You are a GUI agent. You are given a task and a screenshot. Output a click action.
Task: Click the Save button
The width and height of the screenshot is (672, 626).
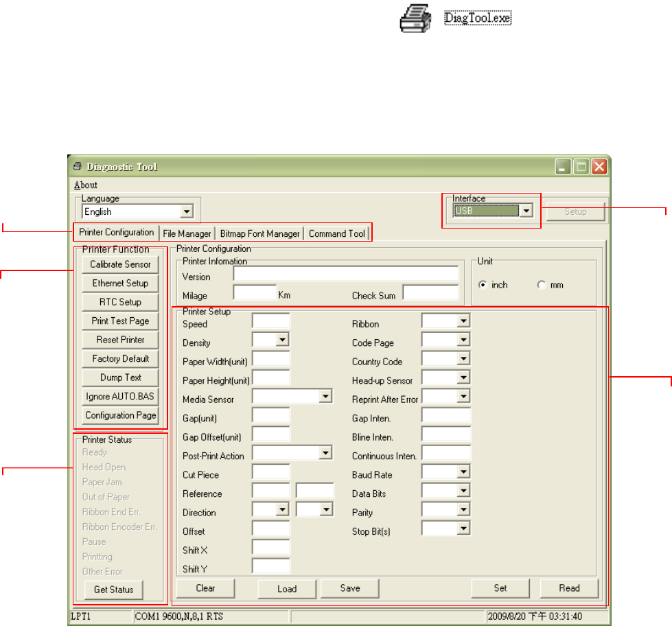(x=350, y=588)
